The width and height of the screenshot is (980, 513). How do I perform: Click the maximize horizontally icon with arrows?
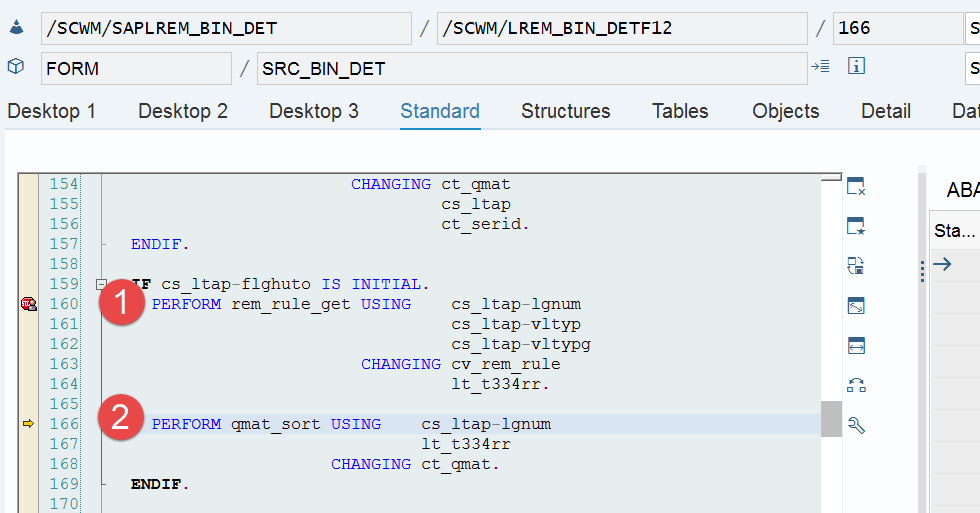coord(856,346)
